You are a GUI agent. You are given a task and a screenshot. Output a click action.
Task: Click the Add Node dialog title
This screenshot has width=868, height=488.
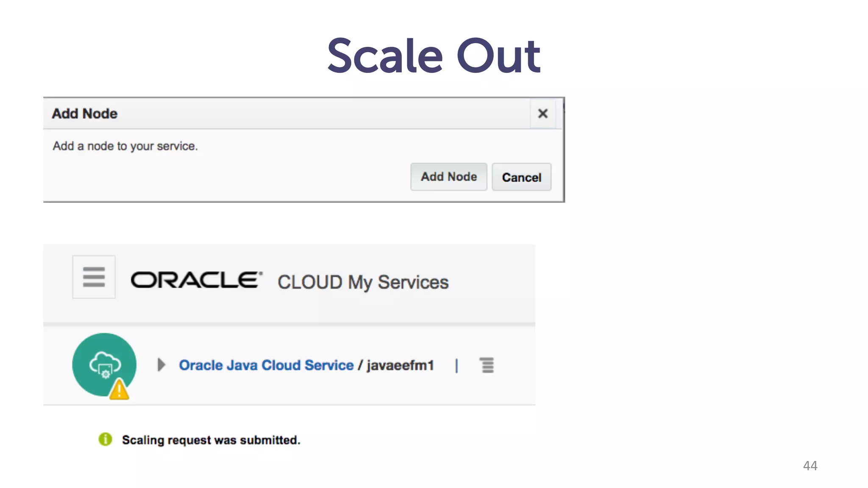point(84,114)
